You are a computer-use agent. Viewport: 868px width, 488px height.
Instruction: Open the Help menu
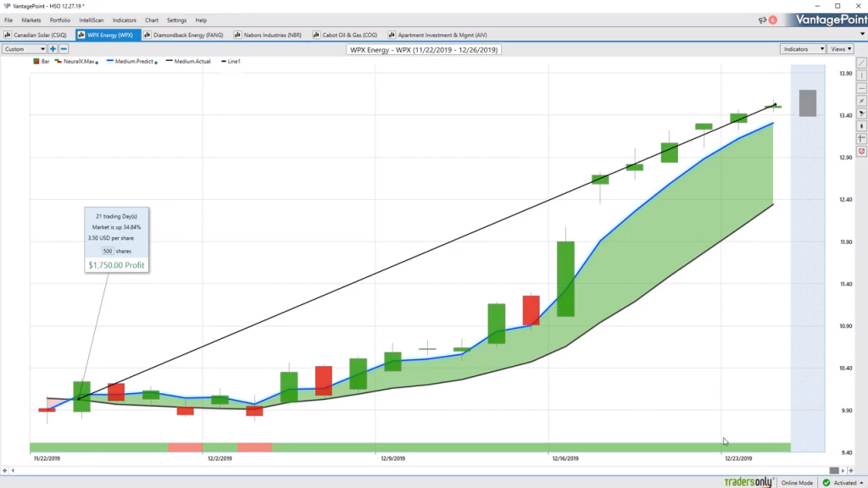pyautogui.click(x=201, y=20)
